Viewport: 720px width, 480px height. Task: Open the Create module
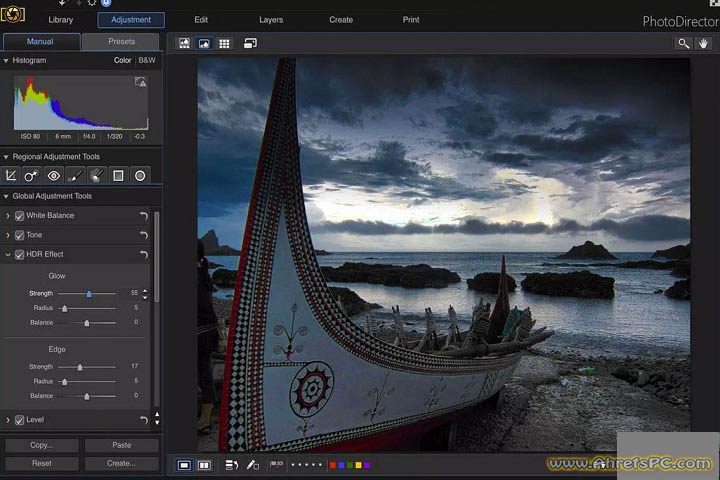[341, 20]
